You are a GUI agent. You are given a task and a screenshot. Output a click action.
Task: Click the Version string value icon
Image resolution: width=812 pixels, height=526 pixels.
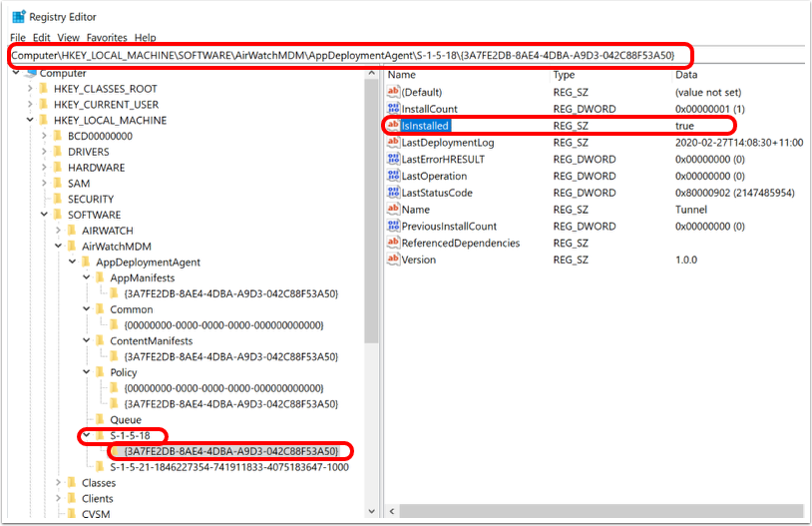(x=393, y=260)
